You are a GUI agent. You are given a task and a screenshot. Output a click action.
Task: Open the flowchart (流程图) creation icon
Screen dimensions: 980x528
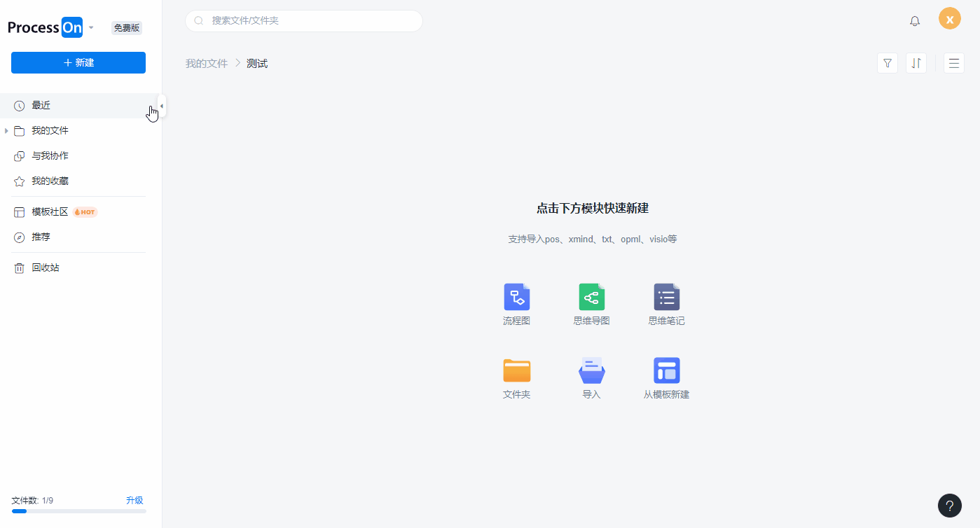517,297
